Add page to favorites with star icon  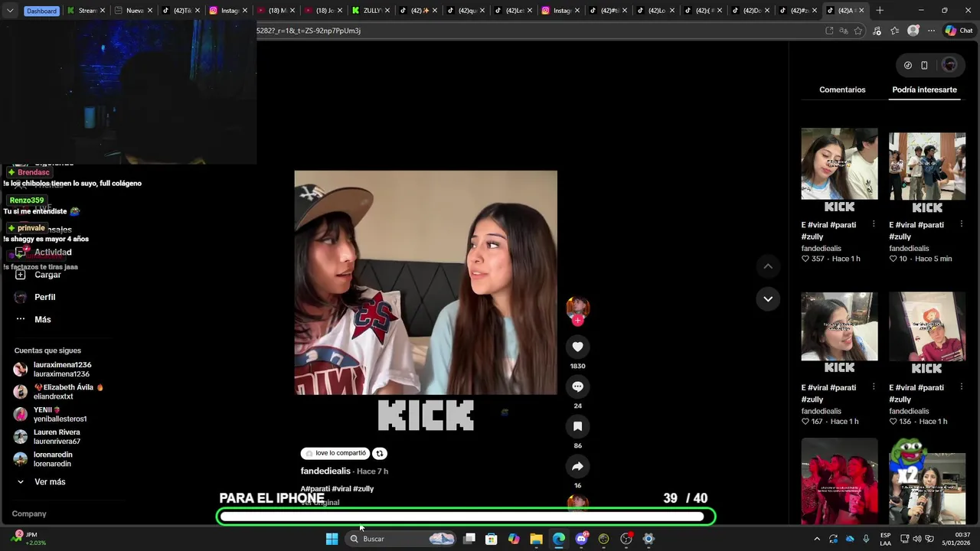point(858,31)
